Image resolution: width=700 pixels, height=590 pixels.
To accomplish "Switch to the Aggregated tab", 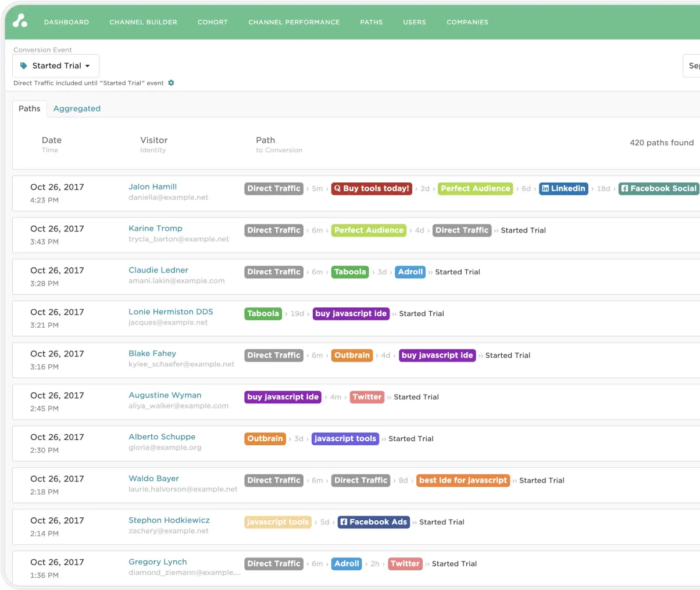I will point(77,109).
